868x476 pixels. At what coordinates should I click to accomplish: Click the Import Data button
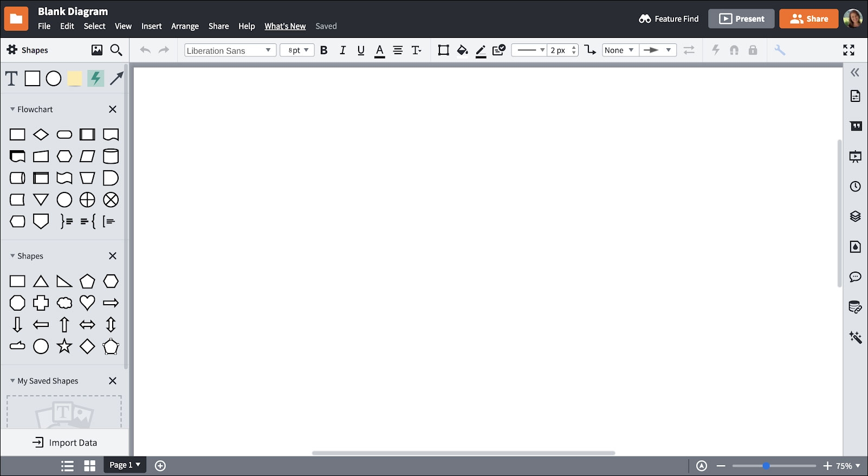click(65, 442)
